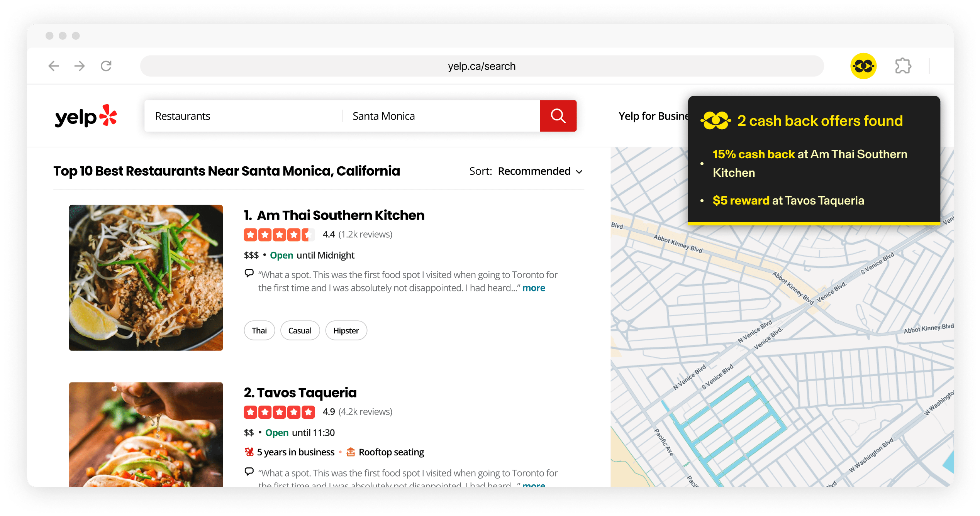Click the browser forward arrow
Viewport: 980px width, 516px height.
point(80,66)
